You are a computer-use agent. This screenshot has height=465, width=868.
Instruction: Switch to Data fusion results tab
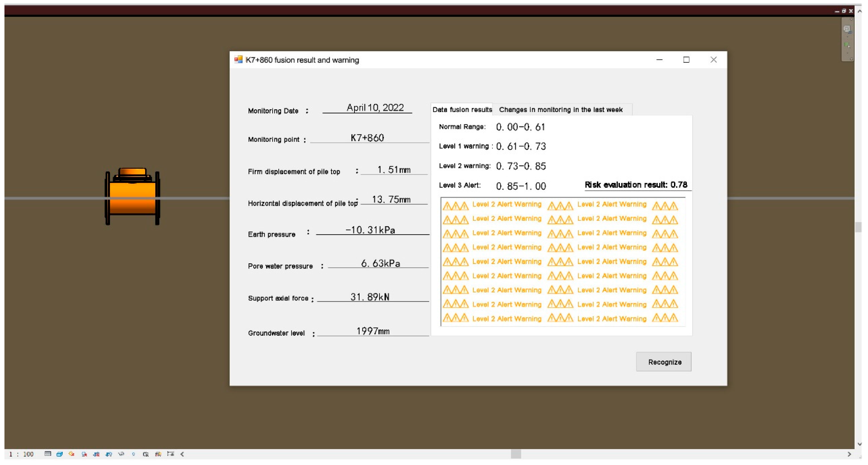pyautogui.click(x=462, y=109)
